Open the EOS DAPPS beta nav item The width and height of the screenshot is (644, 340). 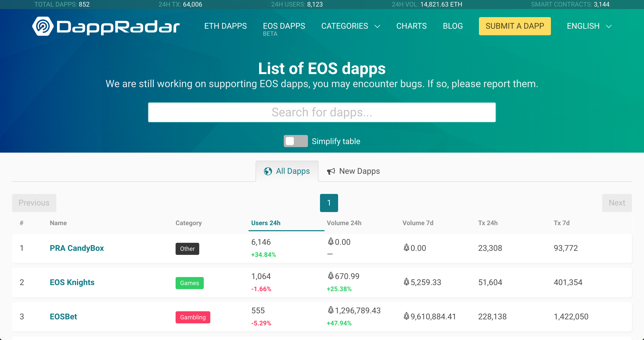(284, 29)
